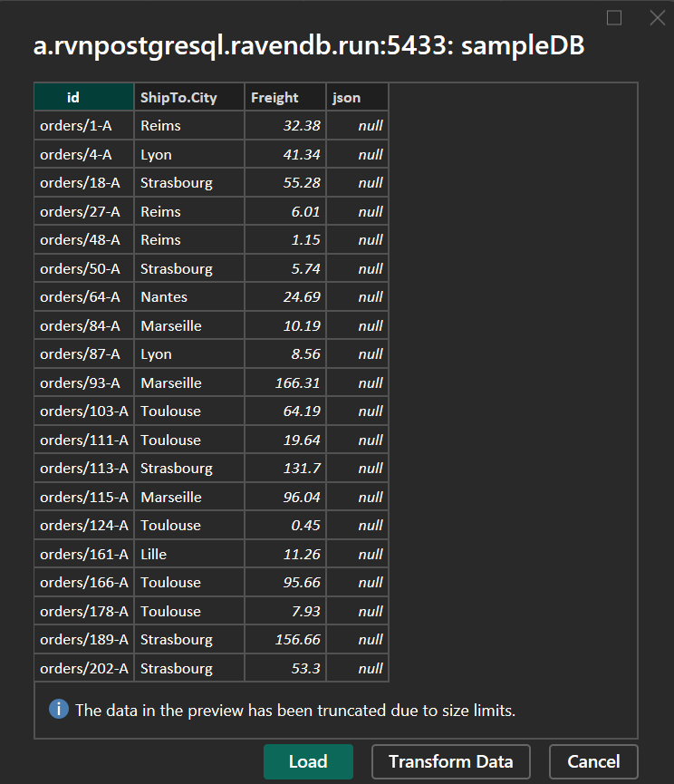
Task: Click Reims city in orders/1-A row
Action: (189, 125)
